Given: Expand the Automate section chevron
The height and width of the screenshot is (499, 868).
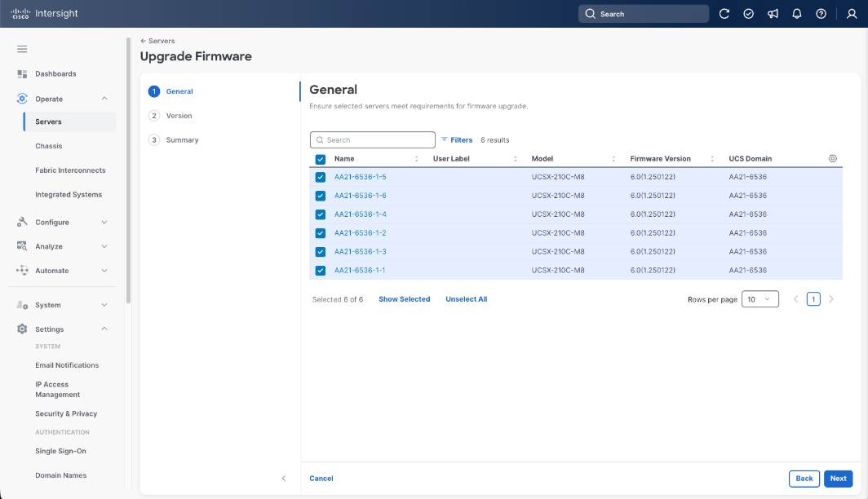Looking at the screenshot, I should click(104, 271).
